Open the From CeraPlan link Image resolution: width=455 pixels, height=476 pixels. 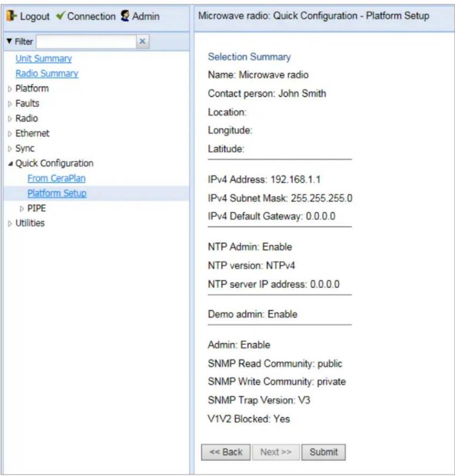coord(56,178)
